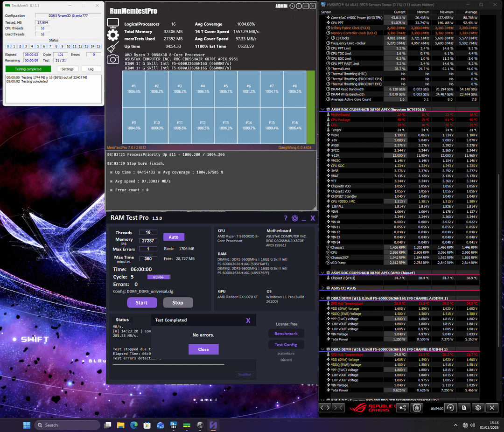Image resolution: width=504 pixels, height=432 pixels.
Task: Open RAM Test Pro help question mark
Action: pos(286,218)
